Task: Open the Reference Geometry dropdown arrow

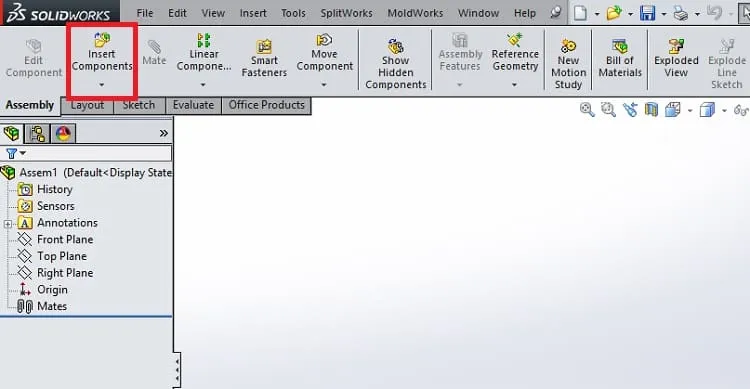Action: pyautogui.click(x=514, y=85)
